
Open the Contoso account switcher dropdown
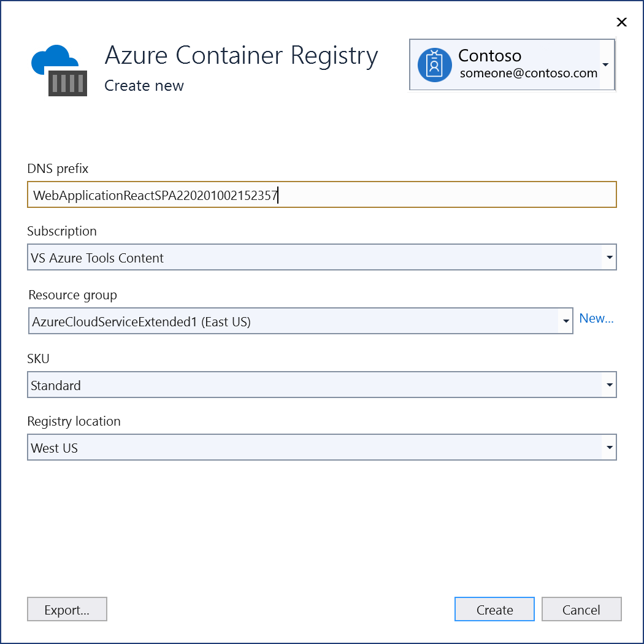coord(606,64)
